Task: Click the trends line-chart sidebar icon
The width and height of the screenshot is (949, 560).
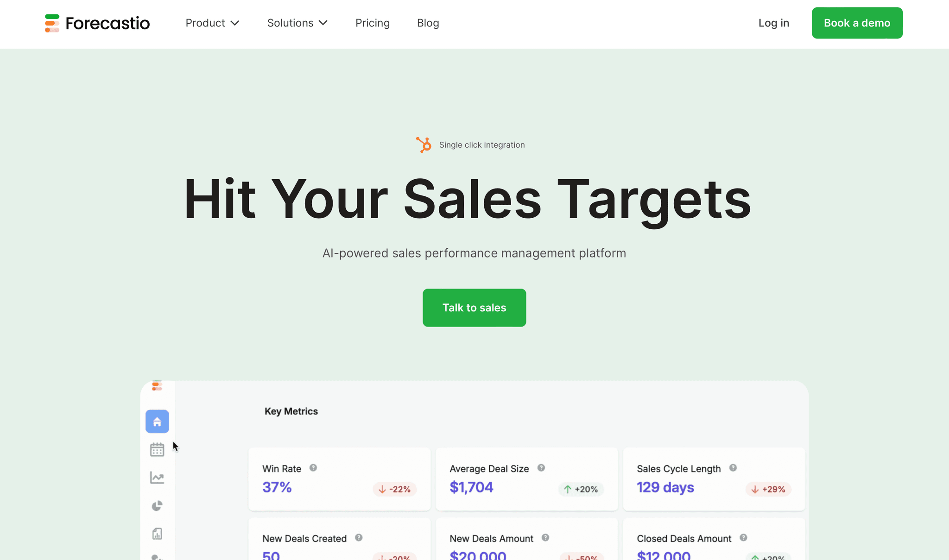Action: 157,477
